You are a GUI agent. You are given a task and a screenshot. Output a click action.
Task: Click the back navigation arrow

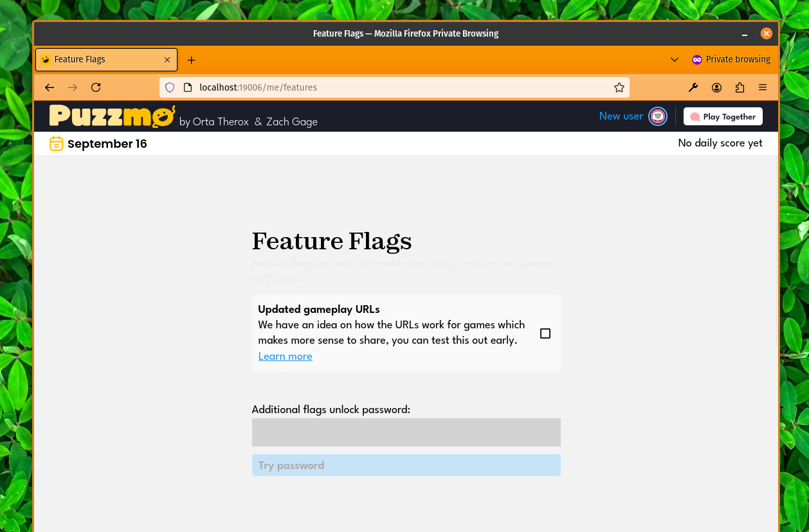click(x=50, y=87)
